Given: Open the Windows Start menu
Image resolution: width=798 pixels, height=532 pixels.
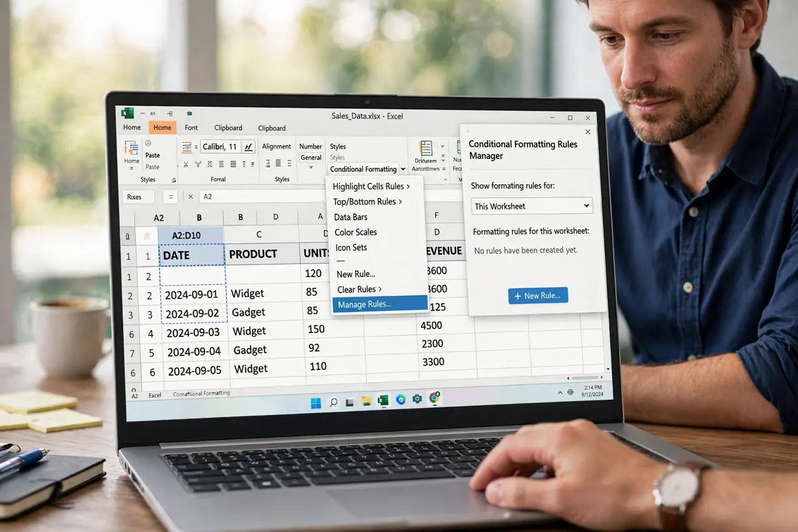Looking at the screenshot, I should [316, 402].
